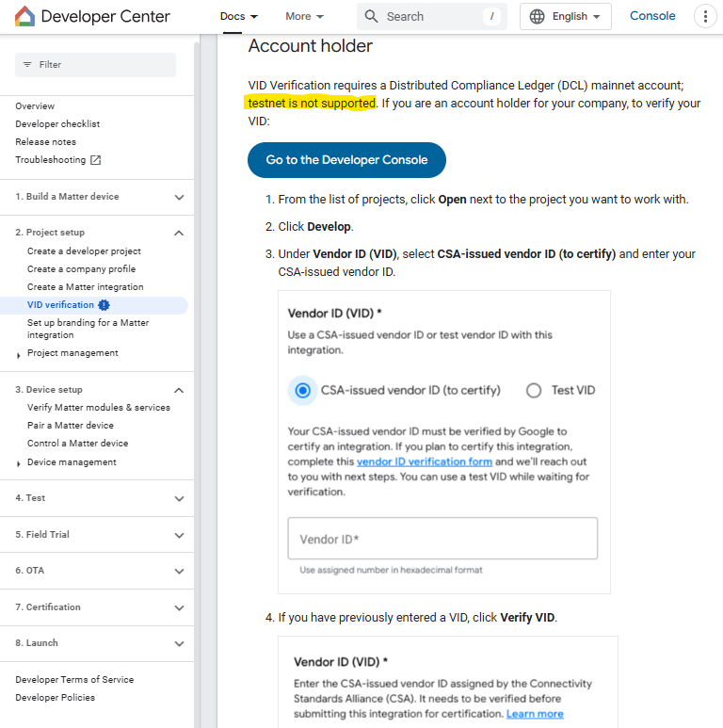Expand the Project management tree item

[18, 354]
